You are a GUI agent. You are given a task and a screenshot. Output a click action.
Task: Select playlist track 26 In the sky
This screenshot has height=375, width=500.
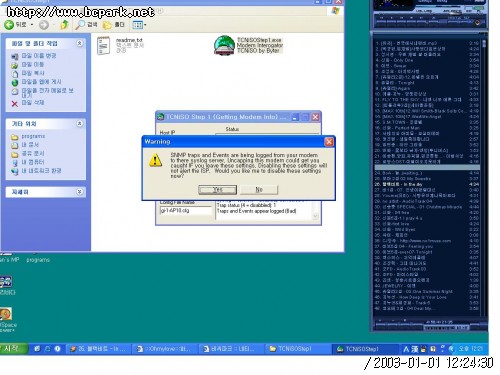pos(427,184)
